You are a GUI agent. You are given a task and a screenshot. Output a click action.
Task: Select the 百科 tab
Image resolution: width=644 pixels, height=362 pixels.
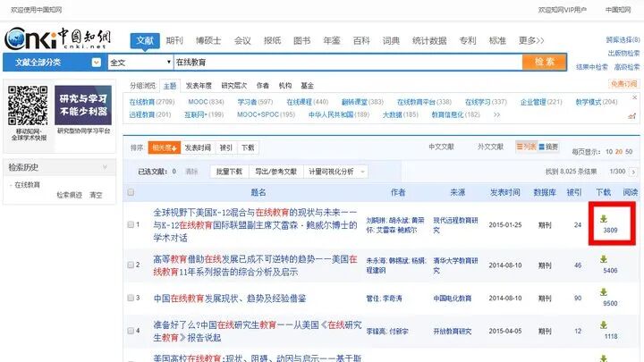(x=361, y=40)
